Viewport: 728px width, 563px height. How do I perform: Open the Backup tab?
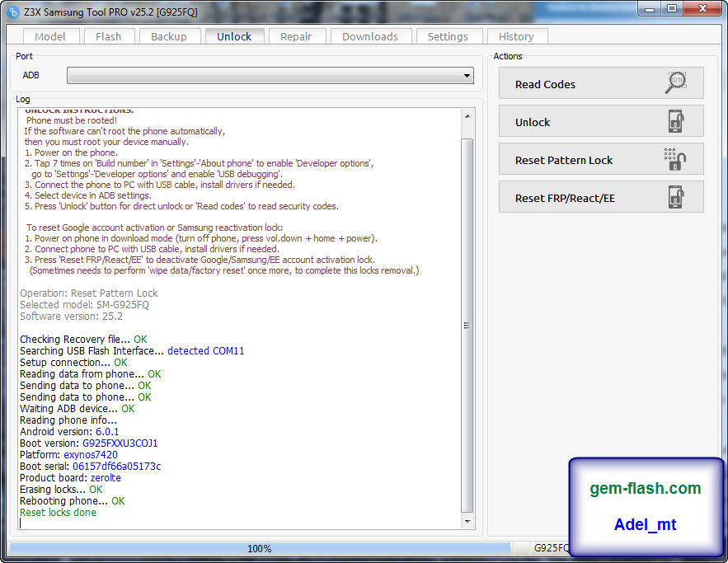(x=169, y=36)
